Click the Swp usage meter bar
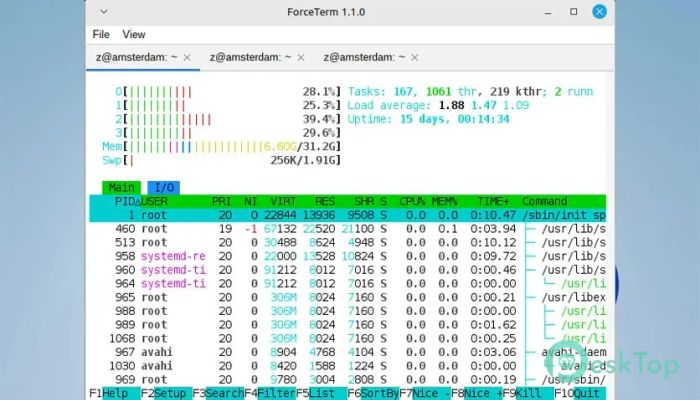 click(222, 160)
